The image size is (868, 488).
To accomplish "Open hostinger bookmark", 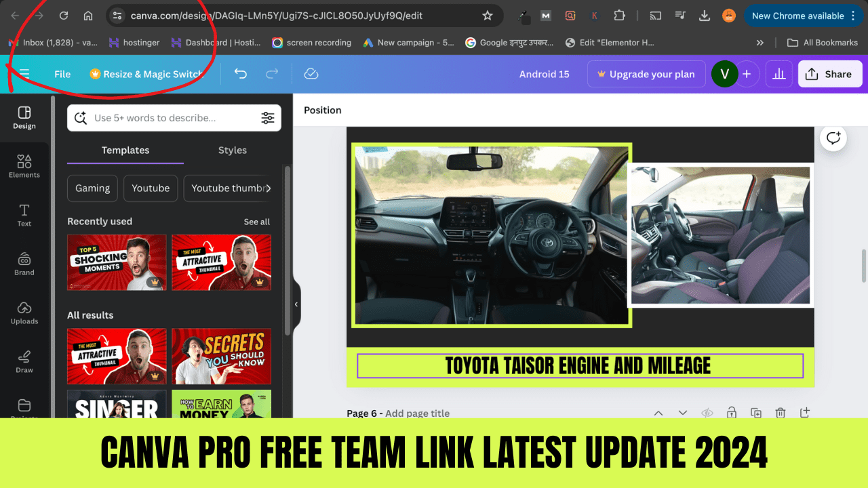I will [x=134, y=43].
